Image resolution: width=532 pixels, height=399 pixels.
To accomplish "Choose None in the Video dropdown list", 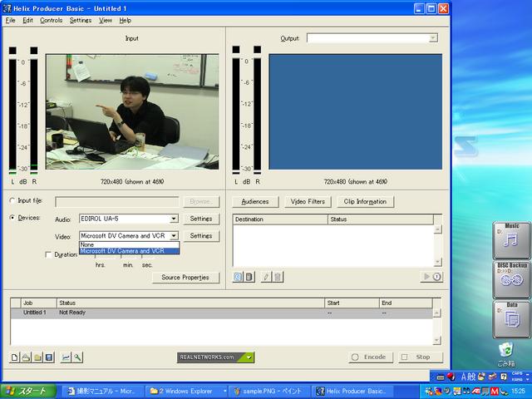I will (130, 244).
